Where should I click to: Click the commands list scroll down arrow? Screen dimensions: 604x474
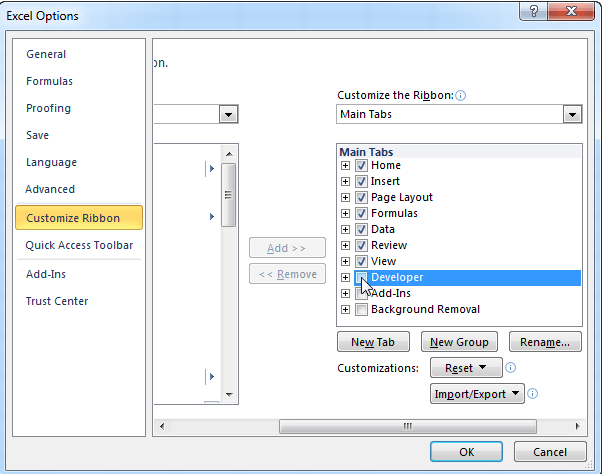(x=229, y=395)
